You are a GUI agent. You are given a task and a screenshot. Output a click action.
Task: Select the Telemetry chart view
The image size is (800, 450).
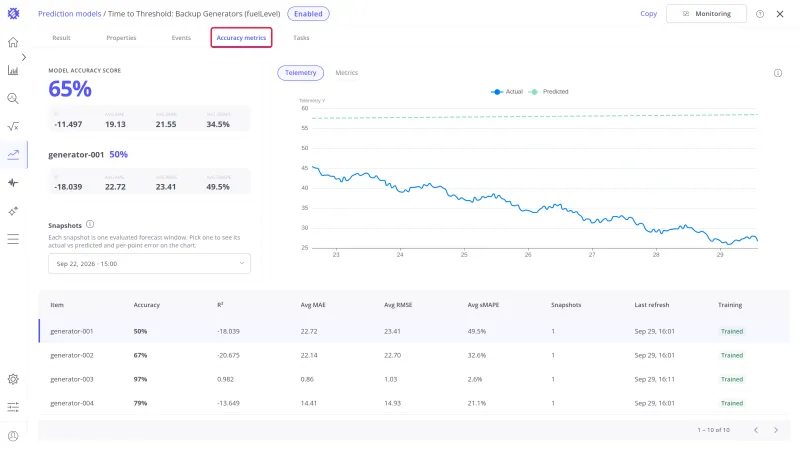click(301, 73)
